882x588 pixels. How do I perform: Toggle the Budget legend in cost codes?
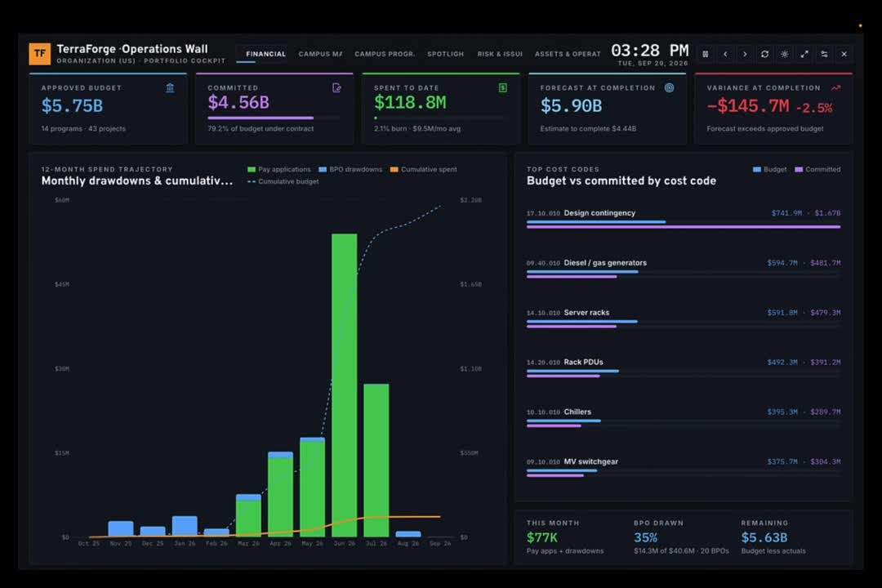pyautogui.click(x=769, y=169)
